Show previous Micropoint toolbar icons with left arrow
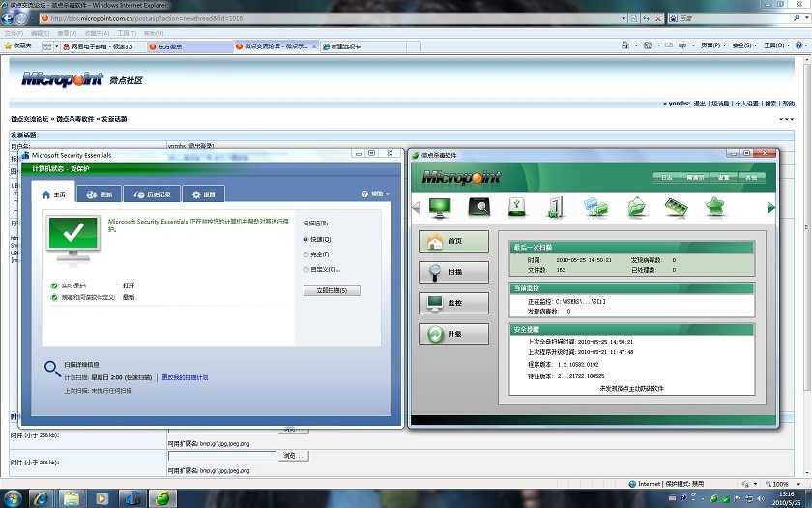The image size is (812, 508). coord(416,207)
